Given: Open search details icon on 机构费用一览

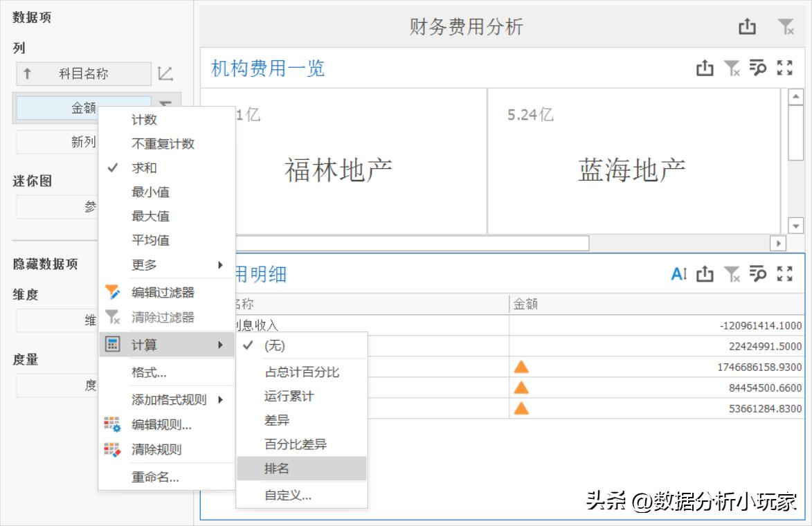Looking at the screenshot, I should (x=758, y=68).
